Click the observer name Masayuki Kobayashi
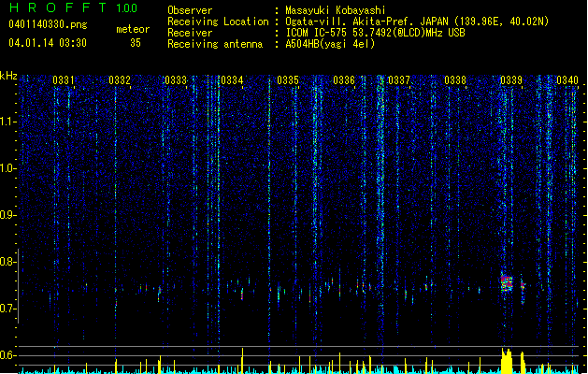Image resolution: width=588 pixels, height=374 pixels. (335, 10)
